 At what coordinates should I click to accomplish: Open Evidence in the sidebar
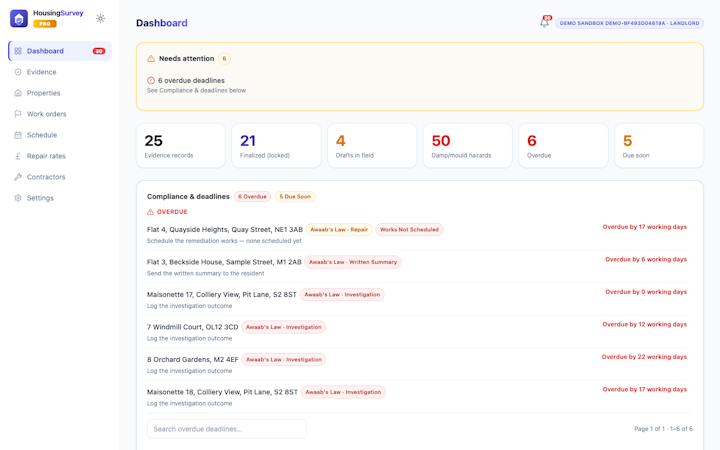click(60, 72)
